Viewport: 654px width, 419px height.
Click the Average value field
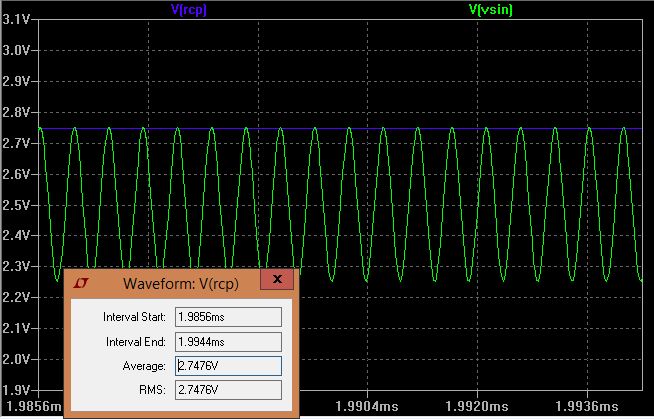click(228, 366)
